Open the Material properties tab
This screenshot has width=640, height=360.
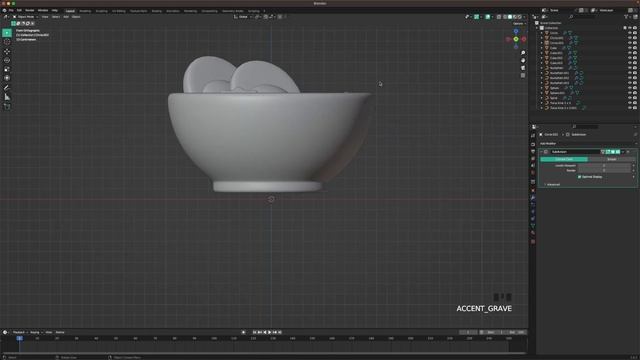click(533, 233)
